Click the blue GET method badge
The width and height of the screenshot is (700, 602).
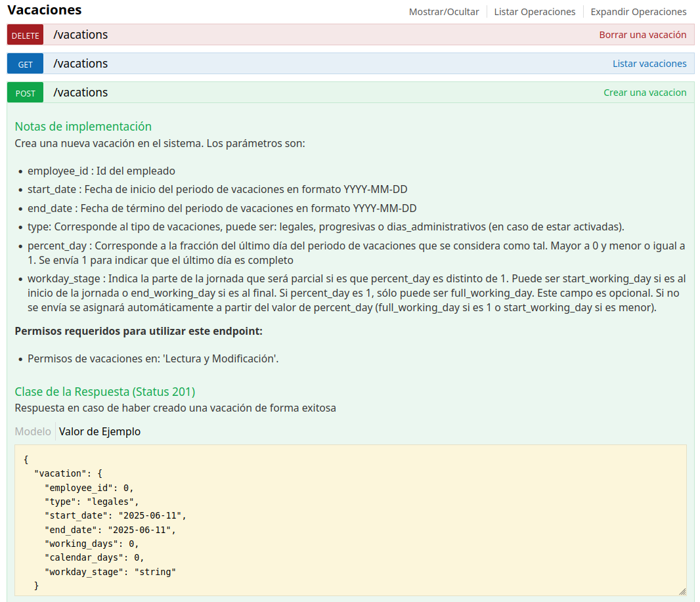coord(25,64)
